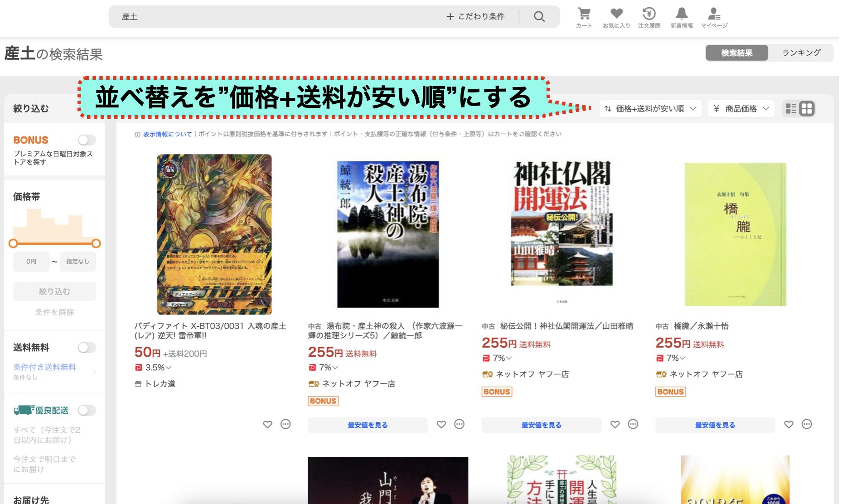Open the 表示情報について link
The height and width of the screenshot is (504, 842).
coord(167,135)
